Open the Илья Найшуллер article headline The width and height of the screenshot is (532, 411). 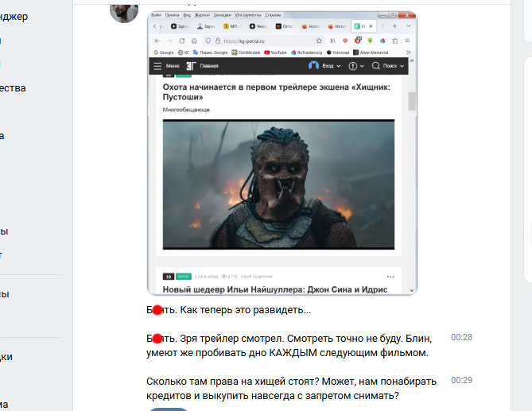click(275, 289)
